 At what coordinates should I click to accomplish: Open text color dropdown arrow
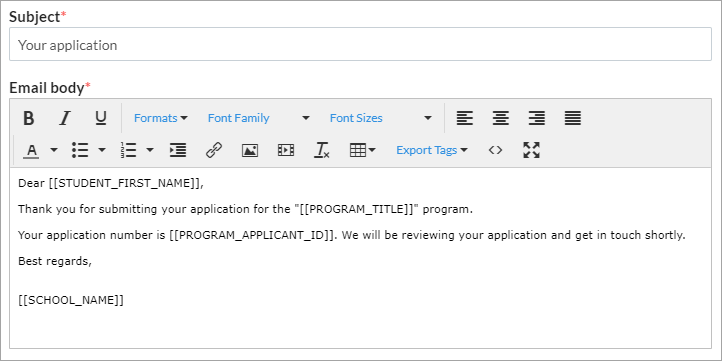54,150
